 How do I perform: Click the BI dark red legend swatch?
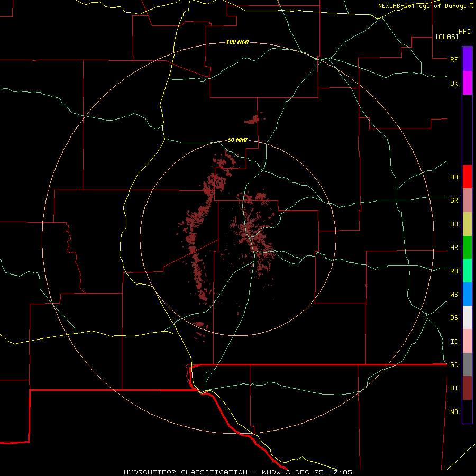(467, 388)
